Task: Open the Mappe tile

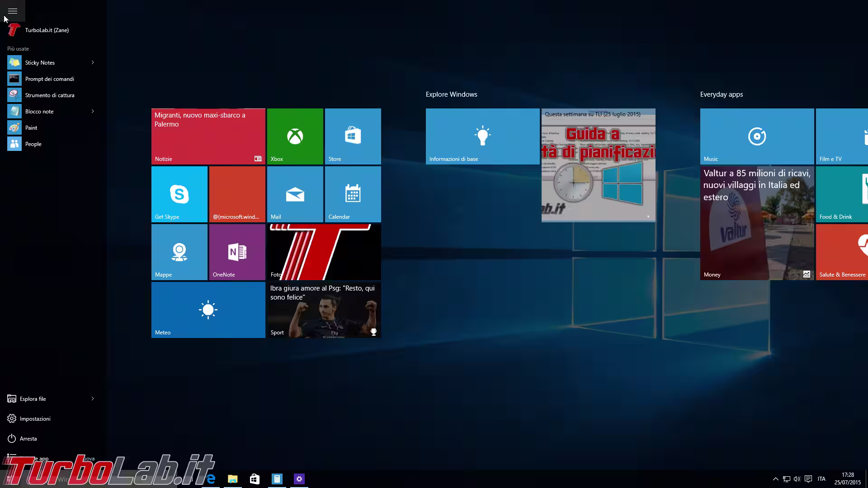Action: coord(179,252)
